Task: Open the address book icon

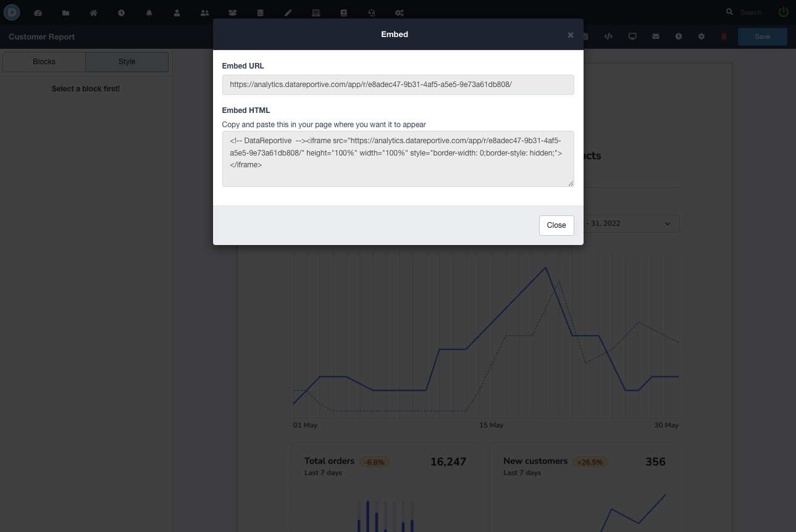Action: pyautogui.click(x=343, y=12)
